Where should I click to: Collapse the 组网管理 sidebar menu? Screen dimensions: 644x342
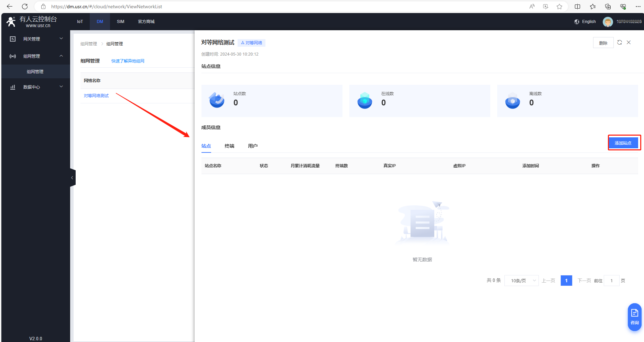36,56
